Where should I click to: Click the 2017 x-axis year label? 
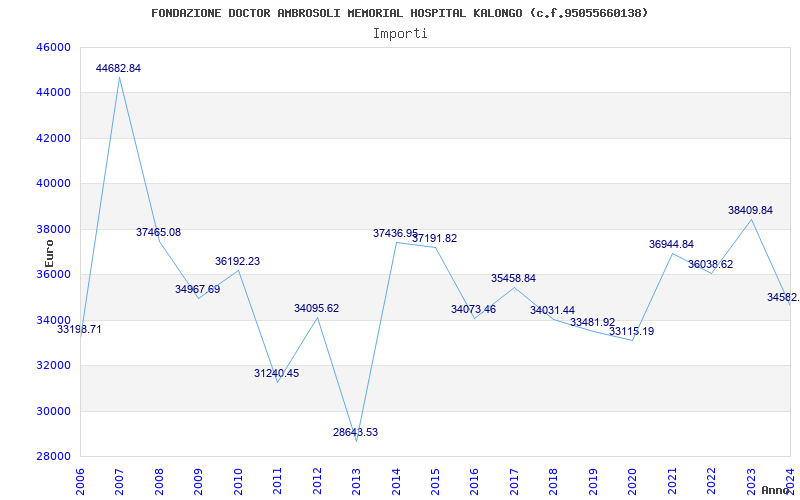pos(514,482)
